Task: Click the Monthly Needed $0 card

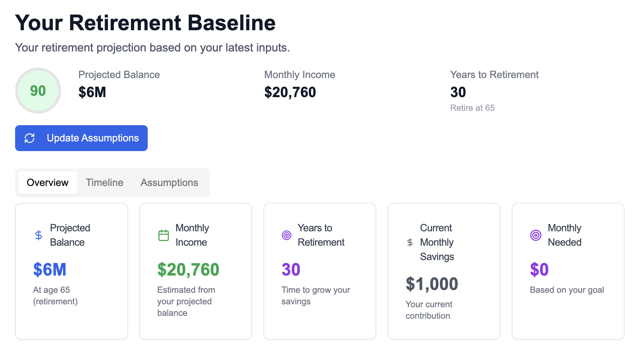Action: (x=568, y=271)
